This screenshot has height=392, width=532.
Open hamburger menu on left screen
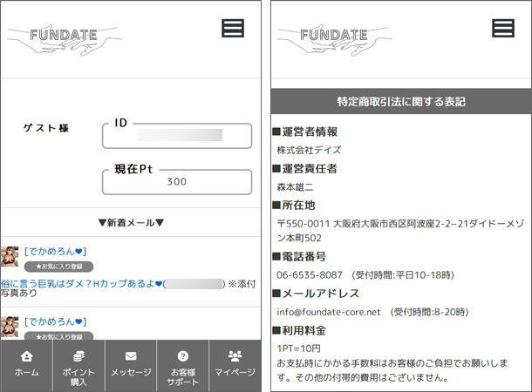[232, 29]
